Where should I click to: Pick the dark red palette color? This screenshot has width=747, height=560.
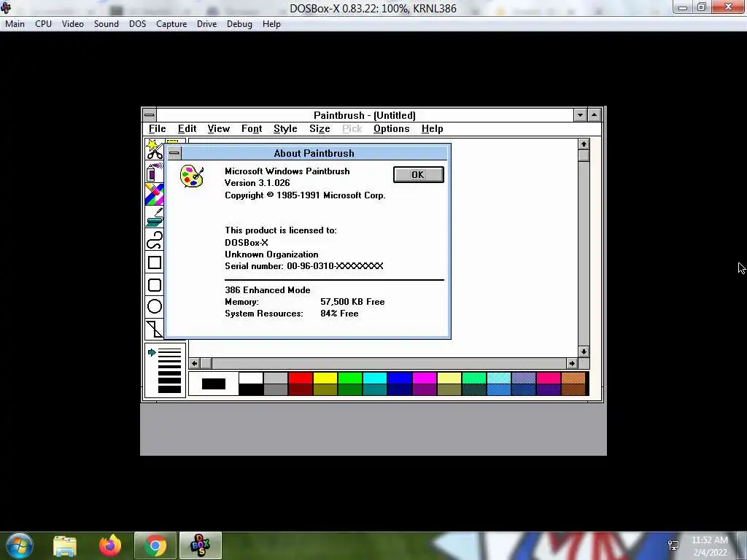300,389
